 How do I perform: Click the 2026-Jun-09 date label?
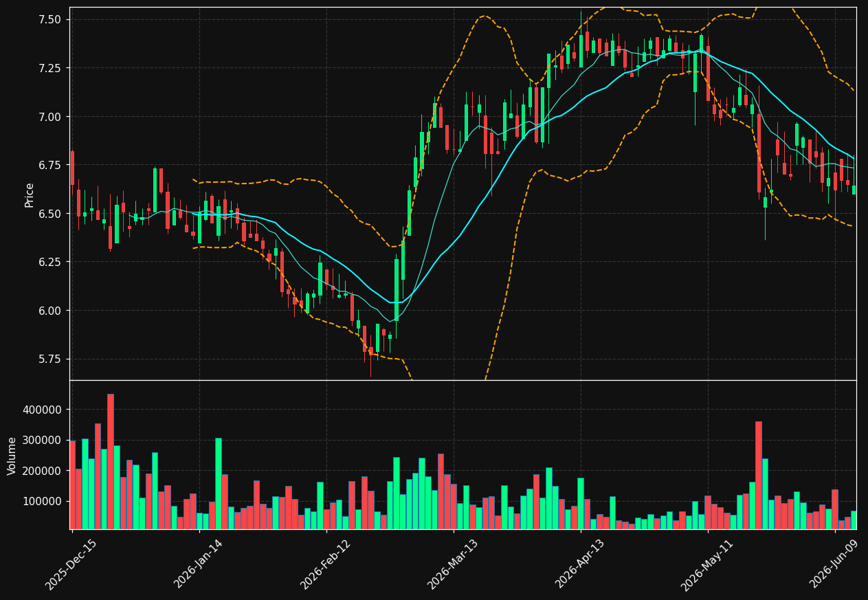coord(834,564)
